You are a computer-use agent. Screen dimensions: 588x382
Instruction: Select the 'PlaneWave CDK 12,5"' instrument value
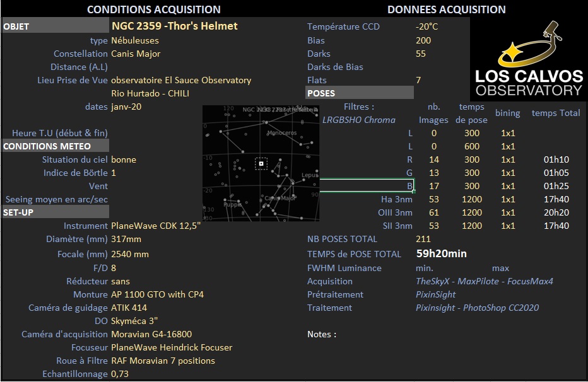156,226
